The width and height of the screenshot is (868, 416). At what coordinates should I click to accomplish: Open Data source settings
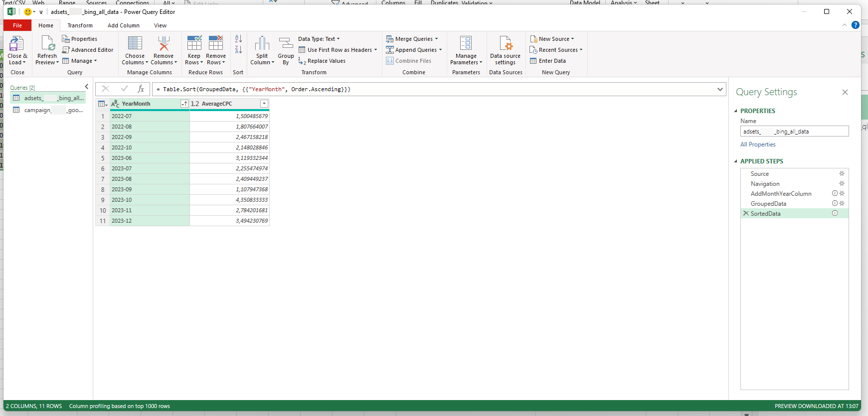tap(505, 44)
